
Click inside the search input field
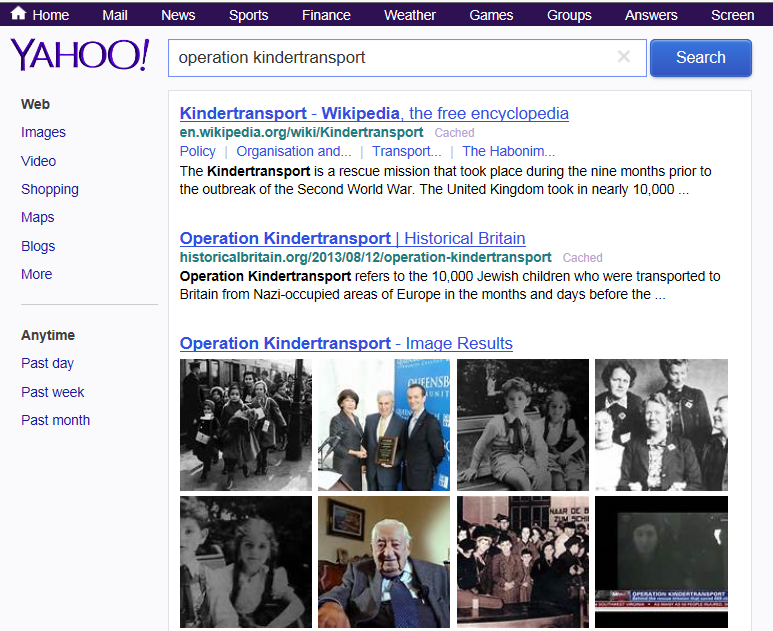pyautogui.click(x=390, y=58)
